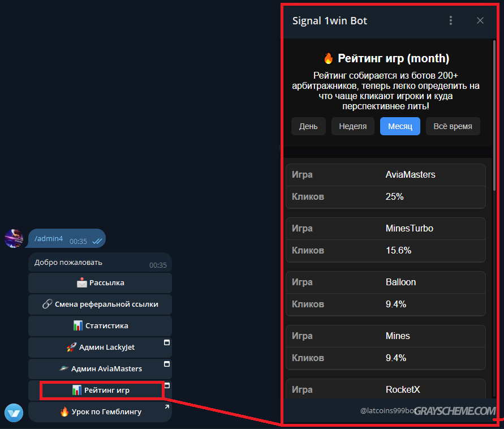Screen dimensions: 504x429
Task: Click the 25% clicks value
Action: point(394,197)
